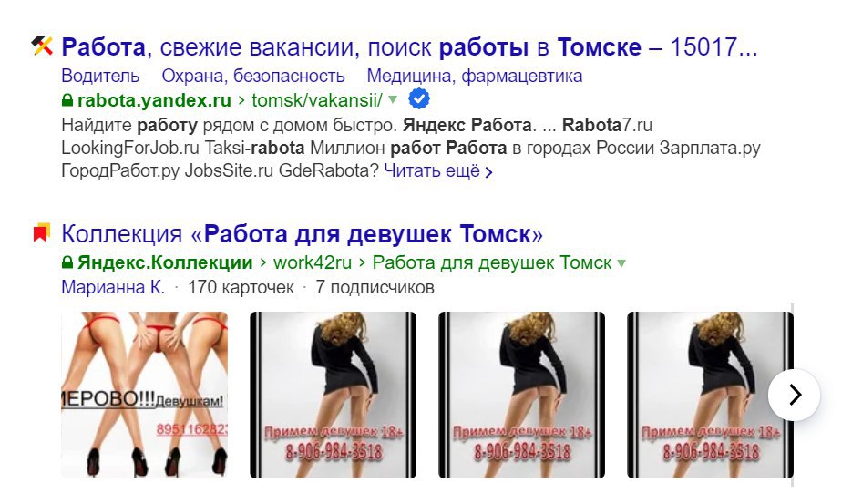Open the Коллекция «Работа для девушек Томск» title
852x504 pixels.
click(x=303, y=234)
